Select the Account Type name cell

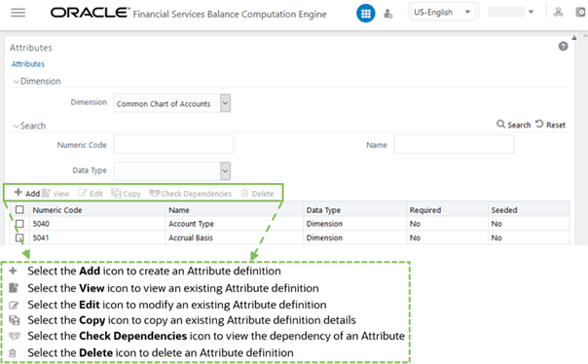tap(191, 224)
